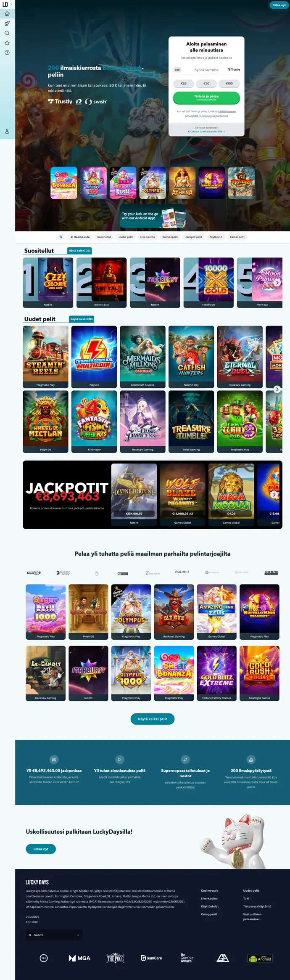Select the €50 deposit amount
290x980 pixels.
tap(206, 83)
